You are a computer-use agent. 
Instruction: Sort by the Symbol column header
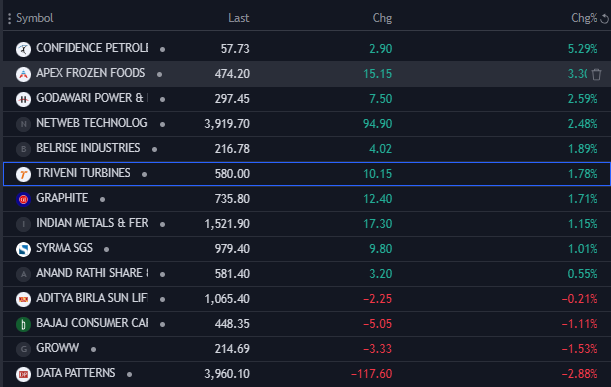[x=35, y=18]
